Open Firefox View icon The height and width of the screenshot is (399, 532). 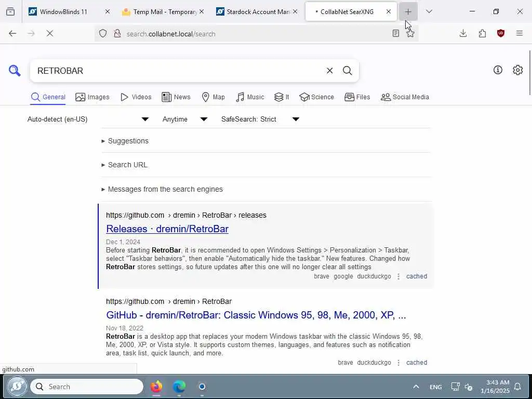[10, 11]
